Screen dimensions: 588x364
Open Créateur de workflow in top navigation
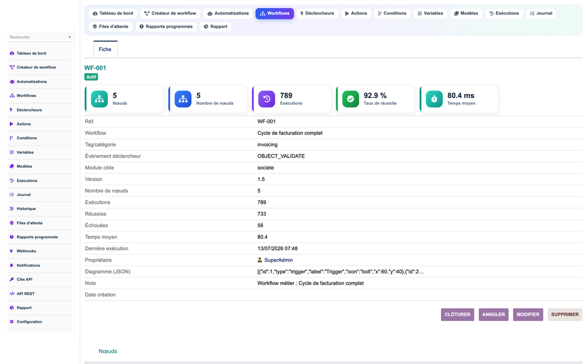coord(170,13)
